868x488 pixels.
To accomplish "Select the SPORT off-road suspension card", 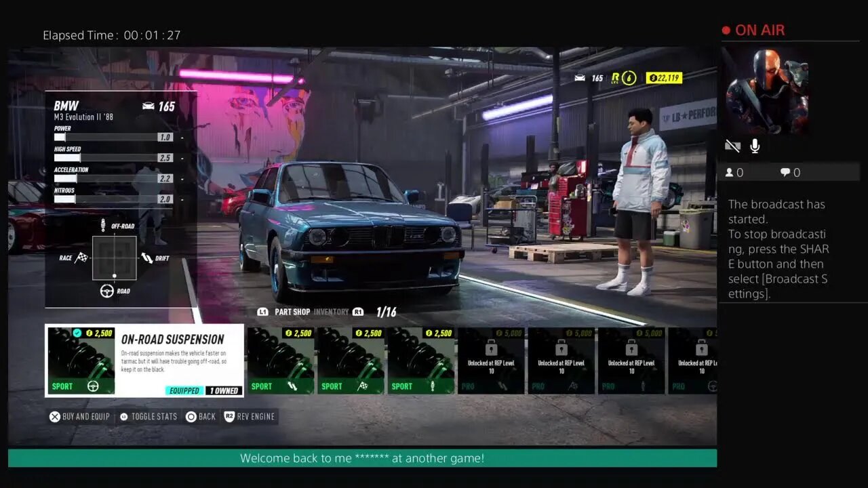I will (x=421, y=361).
